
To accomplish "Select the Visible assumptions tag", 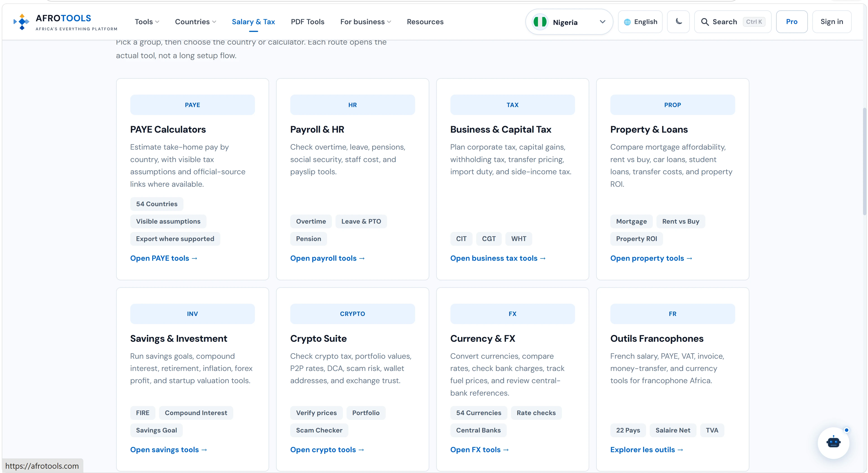I will [168, 222].
